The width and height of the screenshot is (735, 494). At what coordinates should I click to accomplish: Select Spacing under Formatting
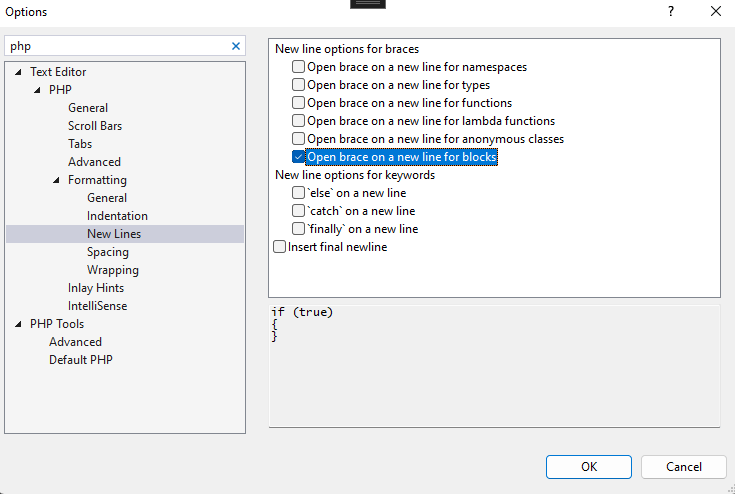(107, 252)
